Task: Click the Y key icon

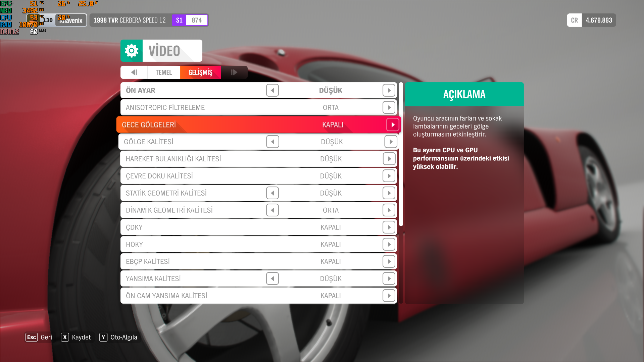Action: pos(103,337)
